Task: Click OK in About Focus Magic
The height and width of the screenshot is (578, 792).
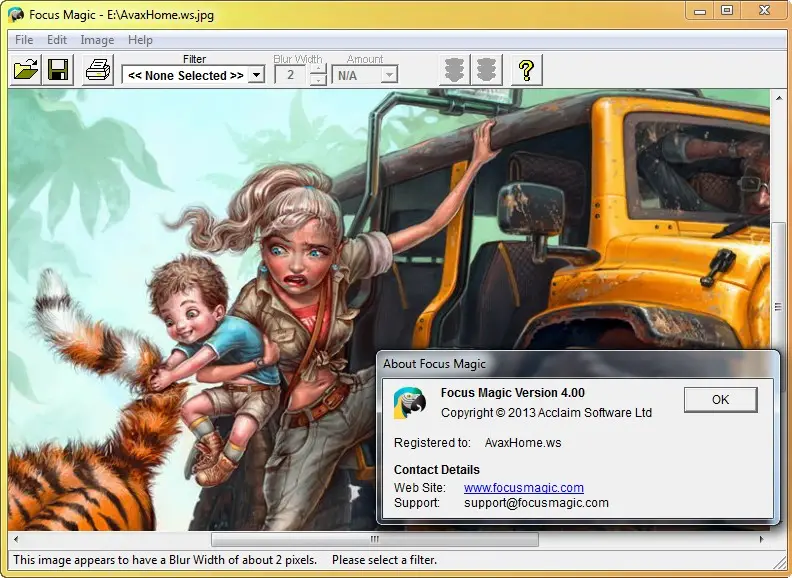Action: pyautogui.click(x=720, y=400)
